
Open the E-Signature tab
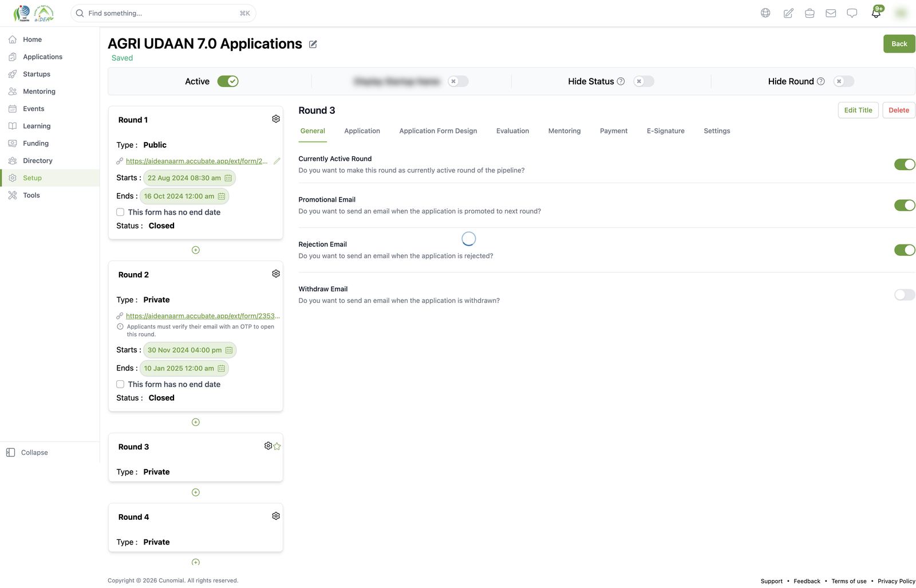click(666, 131)
